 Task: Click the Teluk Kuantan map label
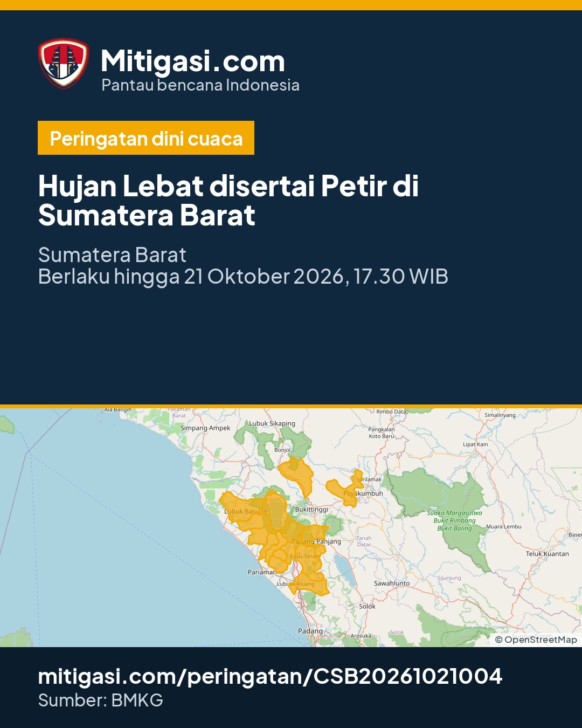548,554
